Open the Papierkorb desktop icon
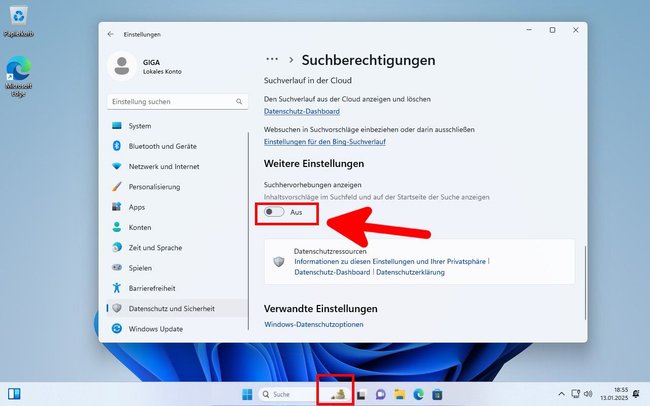The height and width of the screenshot is (406, 650). tap(18, 22)
